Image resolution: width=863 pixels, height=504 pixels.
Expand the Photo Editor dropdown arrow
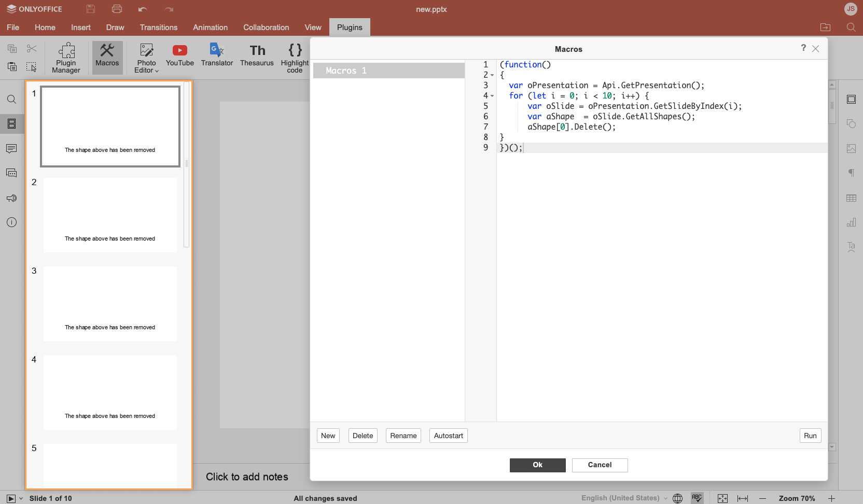pos(157,71)
